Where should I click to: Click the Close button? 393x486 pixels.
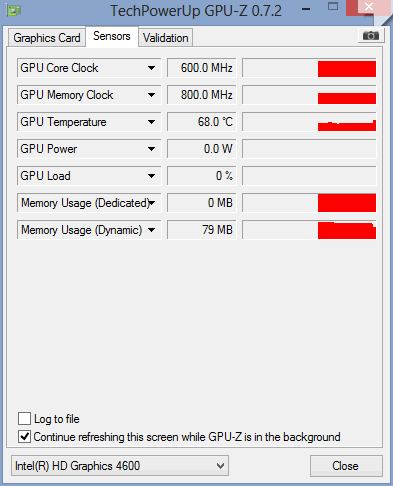coord(346,466)
